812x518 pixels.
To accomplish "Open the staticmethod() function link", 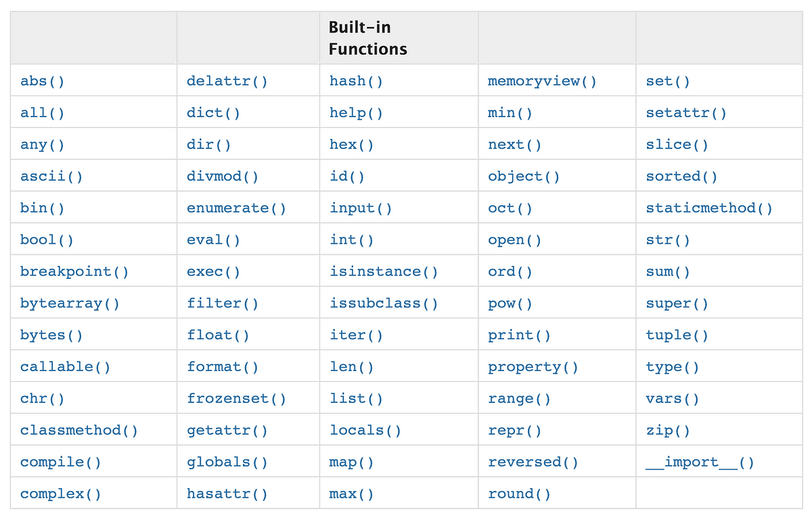I will 709,209.
